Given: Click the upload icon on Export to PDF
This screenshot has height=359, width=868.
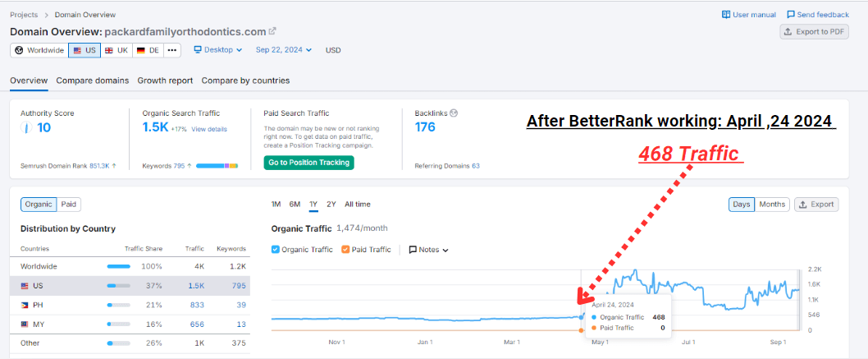Looking at the screenshot, I should pyautogui.click(x=788, y=32).
